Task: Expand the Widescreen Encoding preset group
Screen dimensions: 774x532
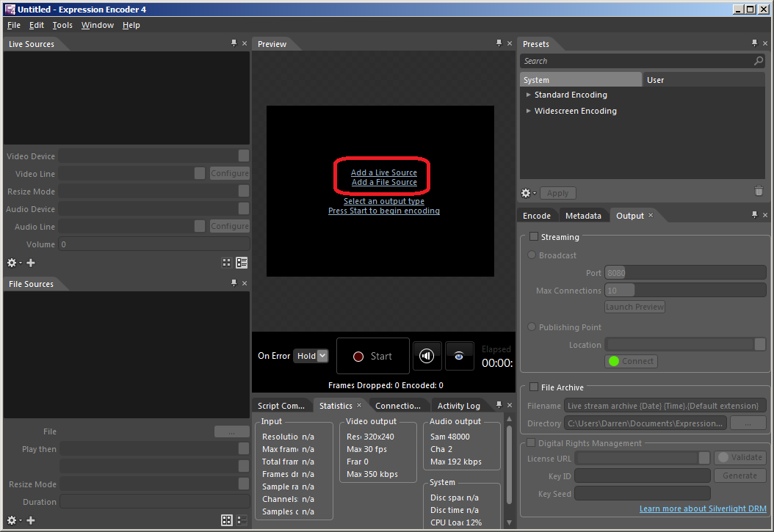Action: pos(529,111)
